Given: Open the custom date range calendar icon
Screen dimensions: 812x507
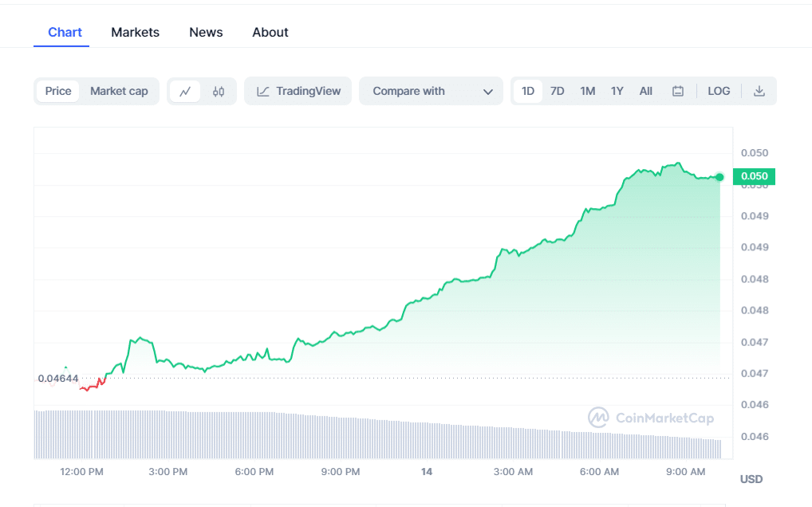Looking at the screenshot, I should [x=678, y=91].
